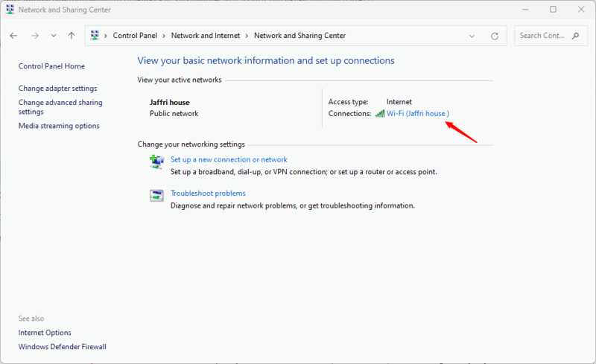The height and width of the screenshot is (364, 596).
Task: Select Network and Sharing Center breadcrumb
Action: pyautogui.click(x=299, y=35)
